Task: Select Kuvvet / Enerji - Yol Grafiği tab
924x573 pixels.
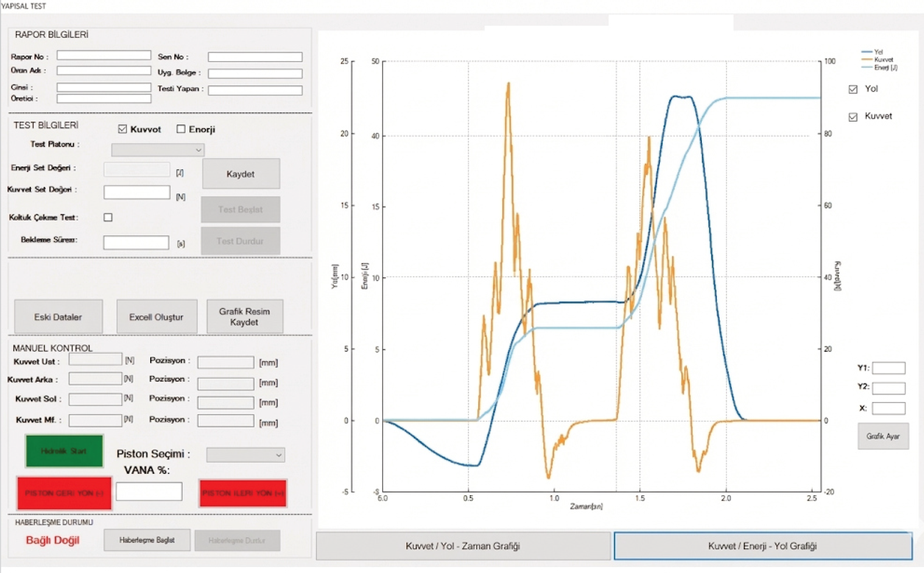Action: [762, 546]
